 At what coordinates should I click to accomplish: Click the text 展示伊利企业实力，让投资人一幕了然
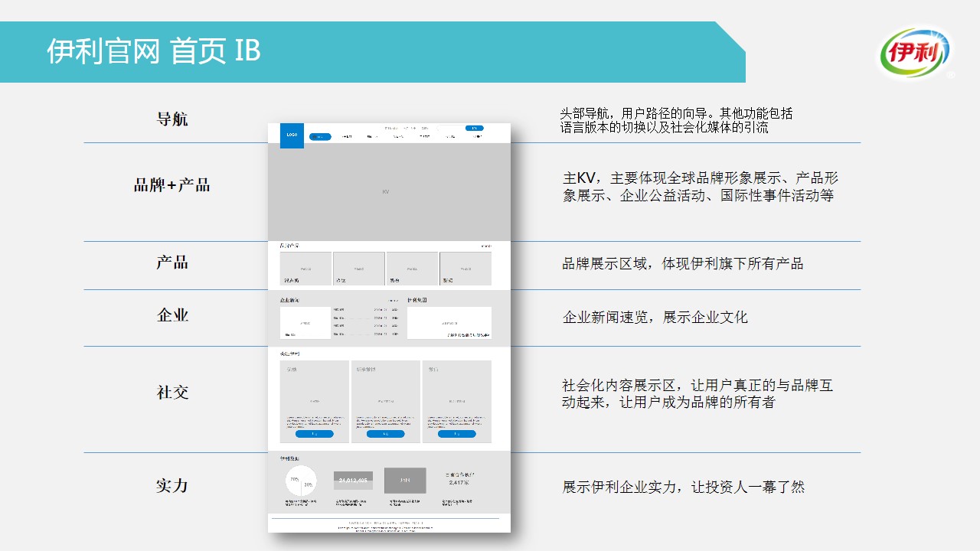point(684,487)
